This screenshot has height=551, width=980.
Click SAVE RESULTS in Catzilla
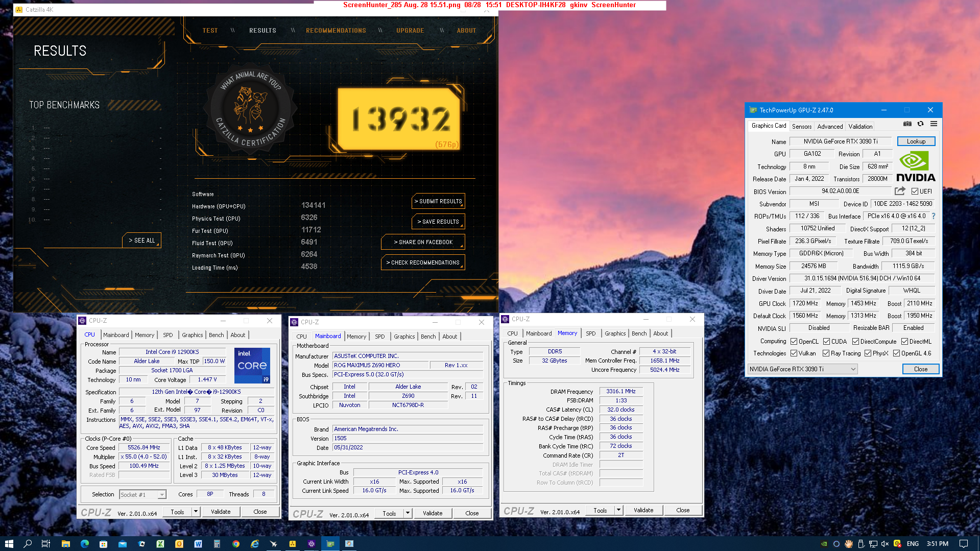point(438,222)
